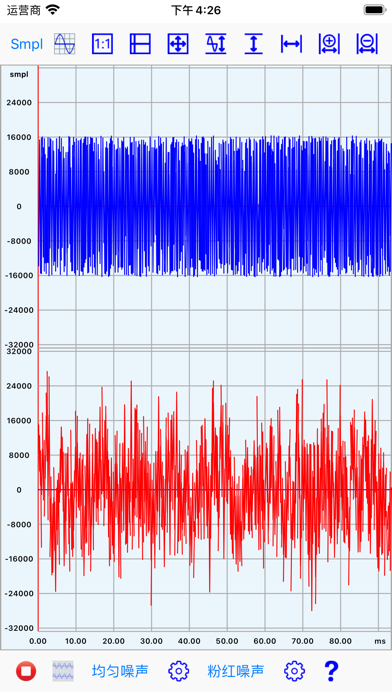Tap the 下午 4:26 clock
This screenshot has height=696, width=392.
pos(196,10)
